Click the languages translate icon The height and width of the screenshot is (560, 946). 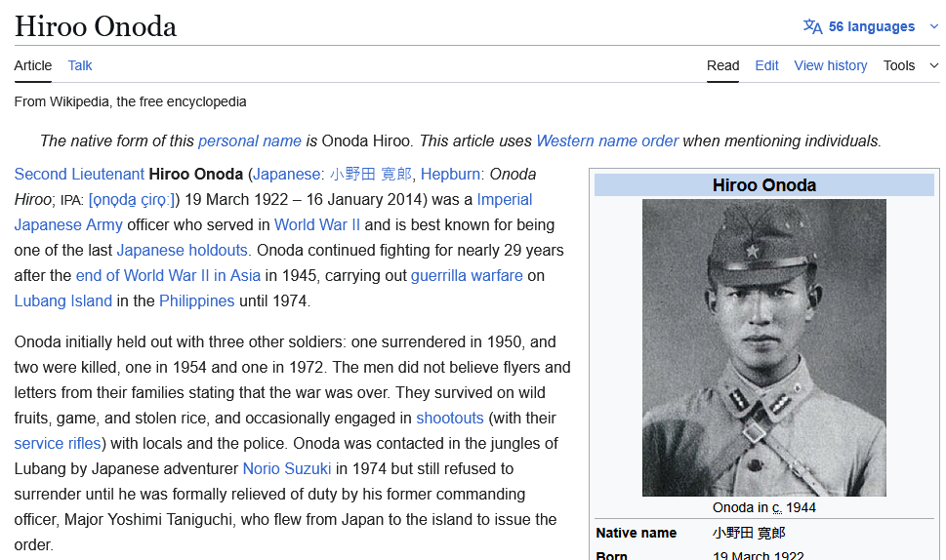(x=812, y=26)
